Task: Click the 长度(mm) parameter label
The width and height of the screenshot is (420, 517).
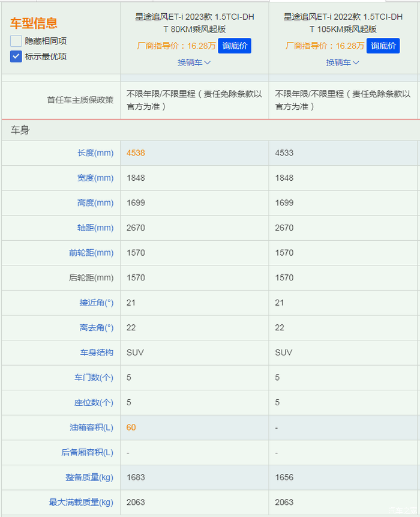Action: point(95,153)
